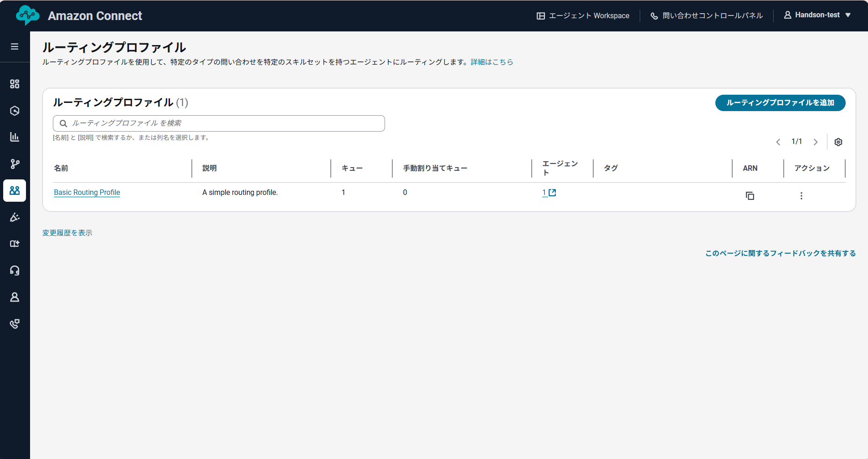Open 問い合わせコントロールパネル
The image size is (868, 459).
click(706, 15)
